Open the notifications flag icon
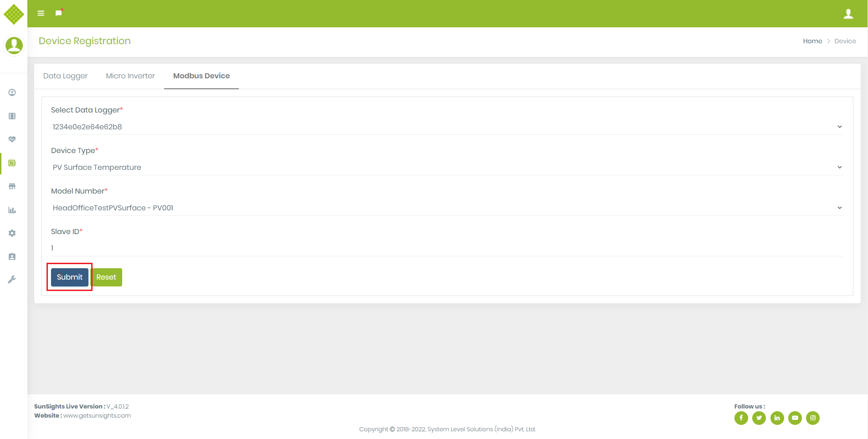This screenshot has height=439, width=868. pos(58,13)
